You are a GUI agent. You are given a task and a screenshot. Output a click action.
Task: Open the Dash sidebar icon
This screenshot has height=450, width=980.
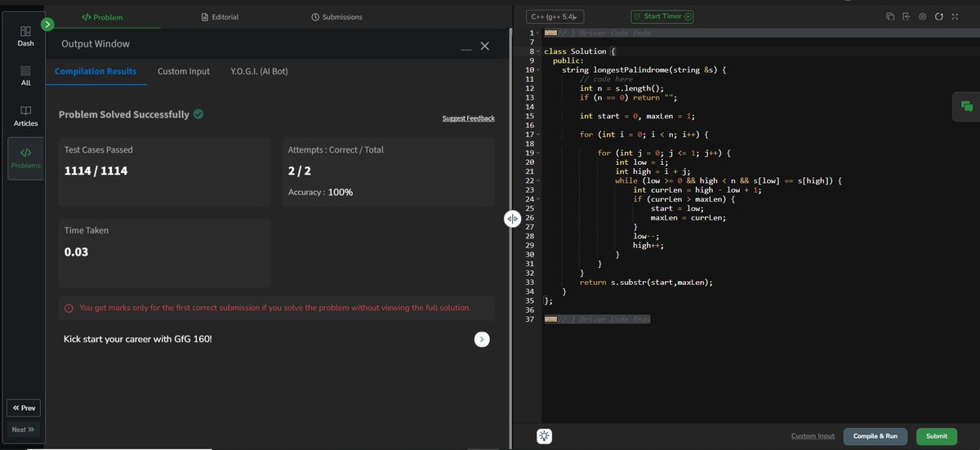tap(25, 30)
